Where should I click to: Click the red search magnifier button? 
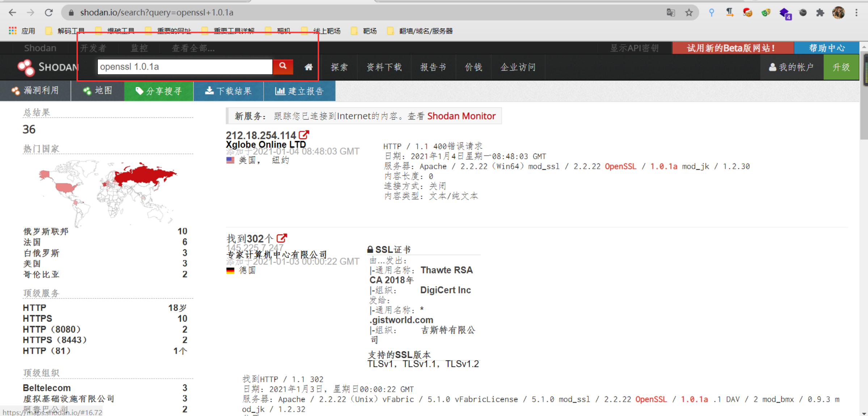pyautogui.click(x=283, y=66)
